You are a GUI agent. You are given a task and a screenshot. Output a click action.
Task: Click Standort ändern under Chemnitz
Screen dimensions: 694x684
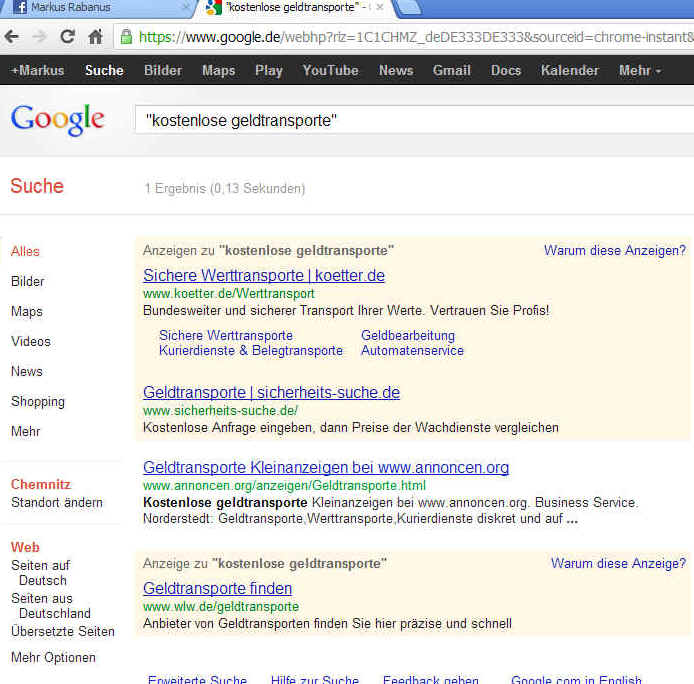(x=57, y=502)
